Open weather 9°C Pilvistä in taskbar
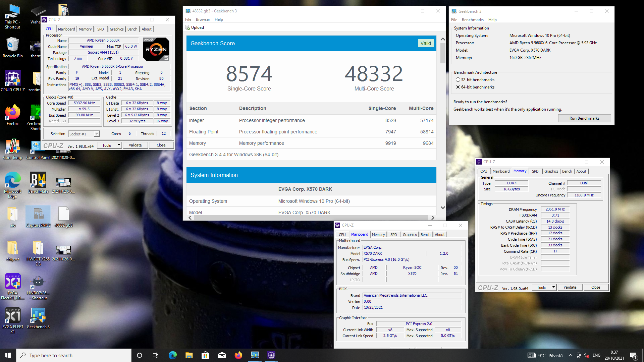This screenshot has width=644, height=362. pos(545,355)
